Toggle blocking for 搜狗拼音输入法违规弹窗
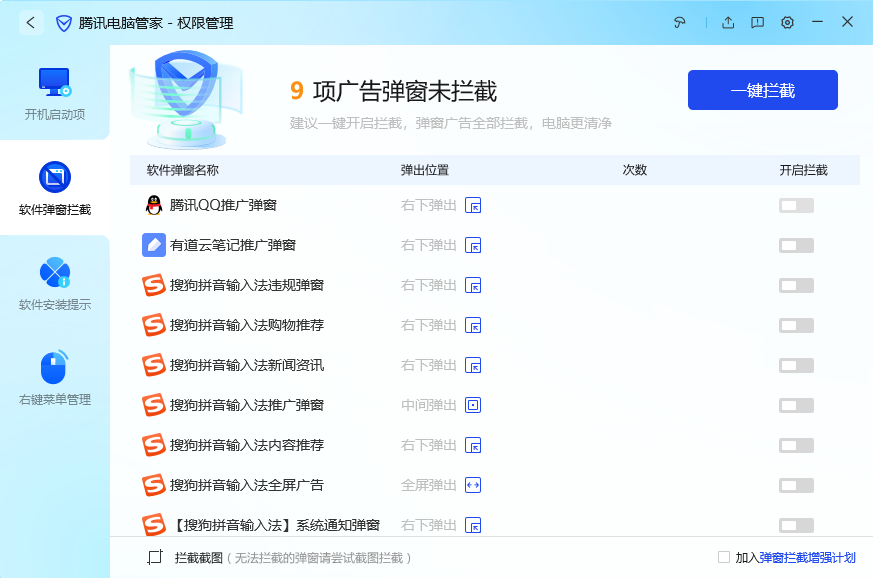 (796, 286)
